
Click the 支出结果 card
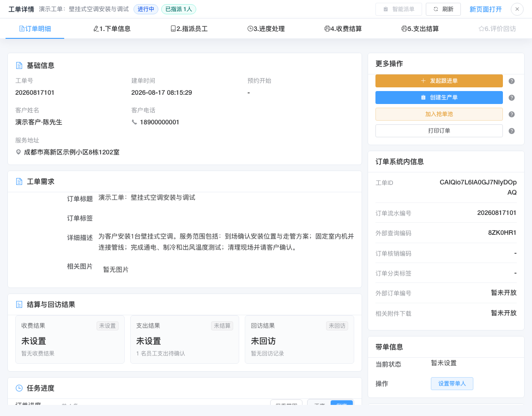pyautogui.click(x=185, y=340)
